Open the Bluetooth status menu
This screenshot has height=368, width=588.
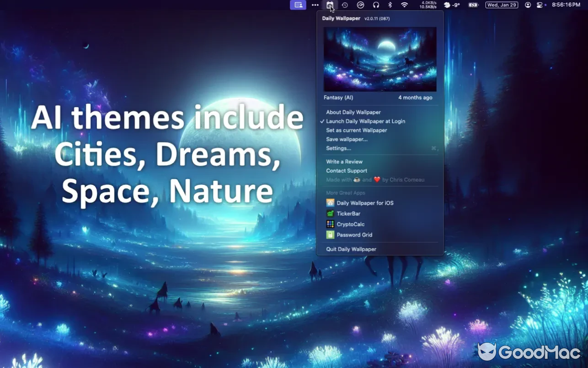390,5
